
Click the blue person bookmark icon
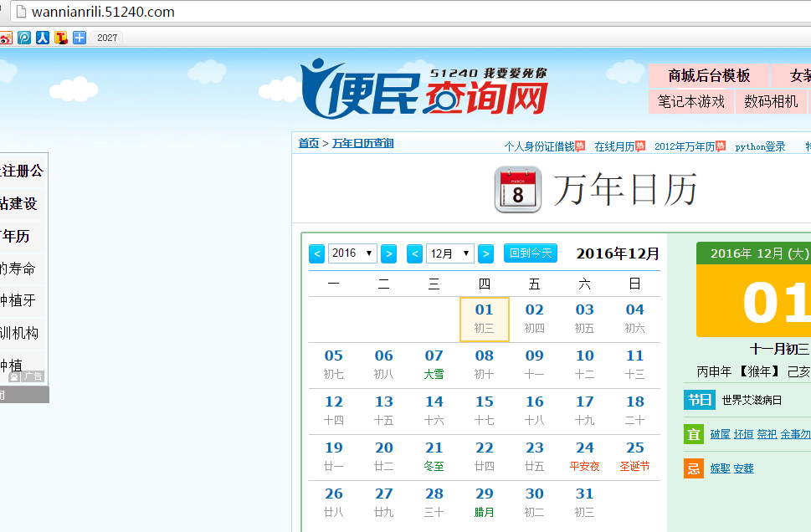(43, 38)
